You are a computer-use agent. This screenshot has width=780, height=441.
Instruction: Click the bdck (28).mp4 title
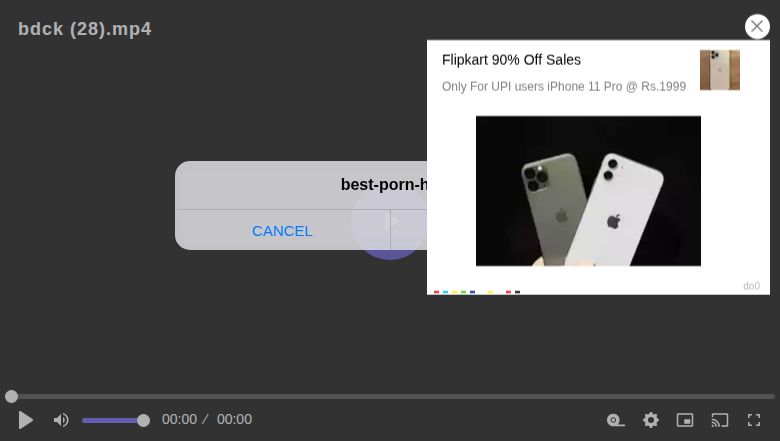click(85, 29)
